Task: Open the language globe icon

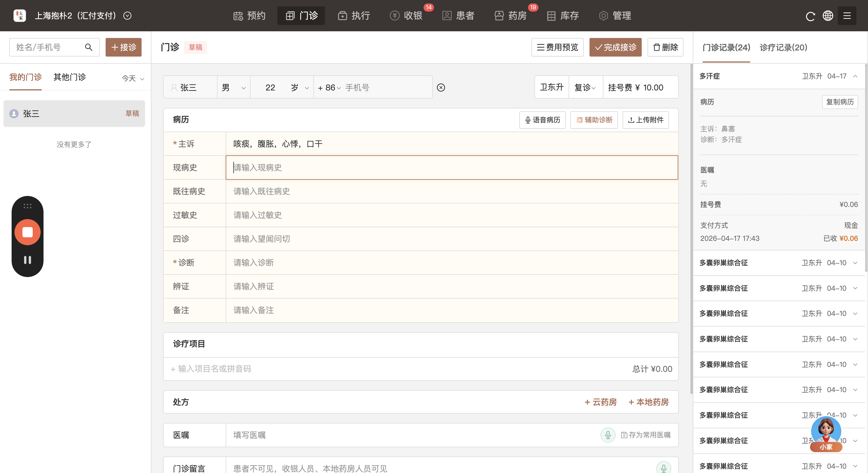Action: click(x=828, y=16)
